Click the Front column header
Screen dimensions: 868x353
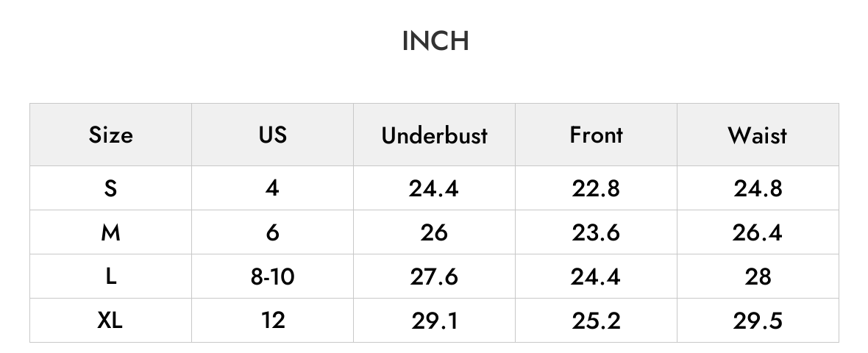coord(596,135)
